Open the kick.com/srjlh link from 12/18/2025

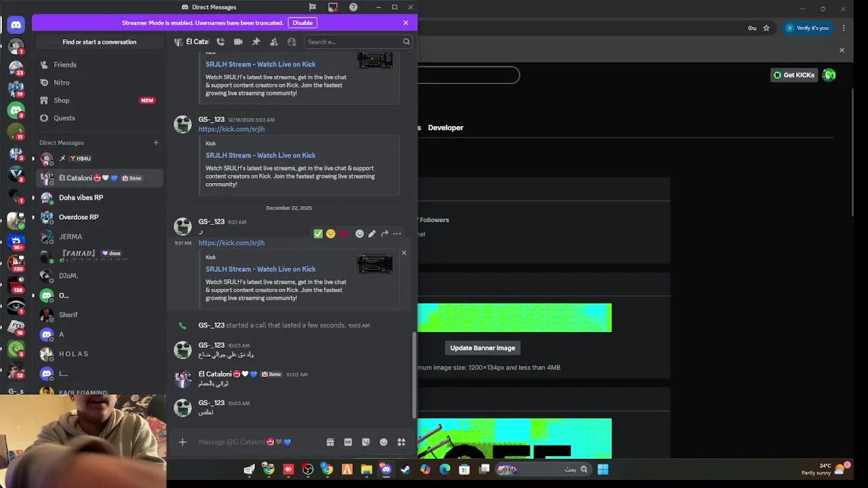[x=231, y=129]
